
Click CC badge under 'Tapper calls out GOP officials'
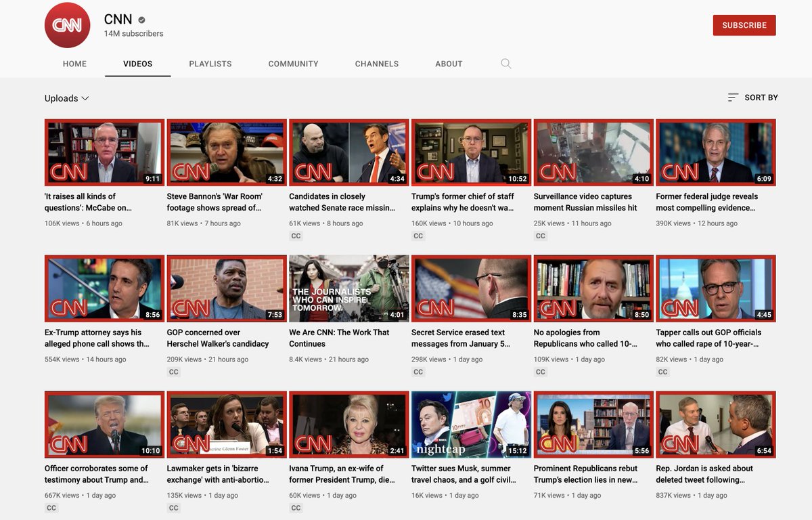pos(662,372)
